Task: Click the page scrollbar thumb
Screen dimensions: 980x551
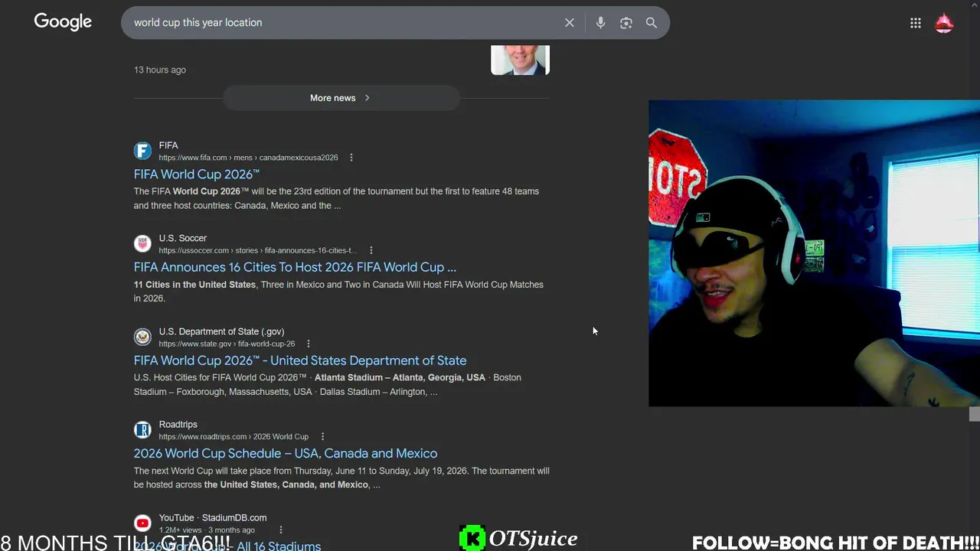Action: 974,414
